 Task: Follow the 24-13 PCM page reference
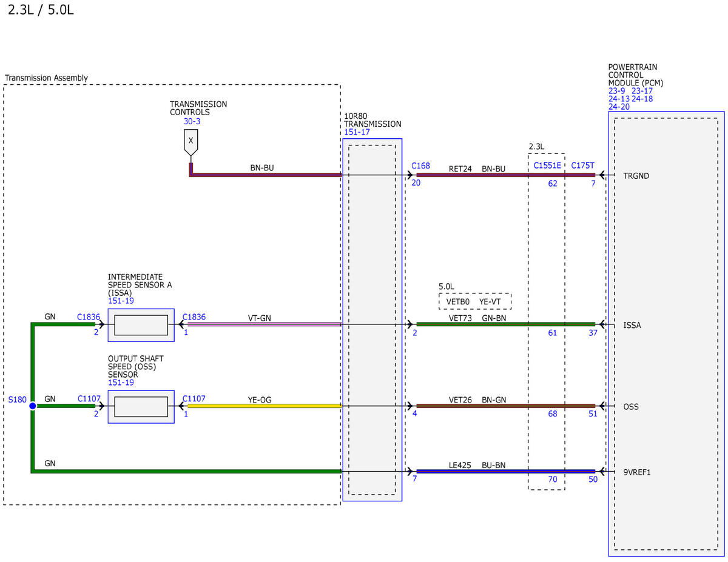coord(619,99)
